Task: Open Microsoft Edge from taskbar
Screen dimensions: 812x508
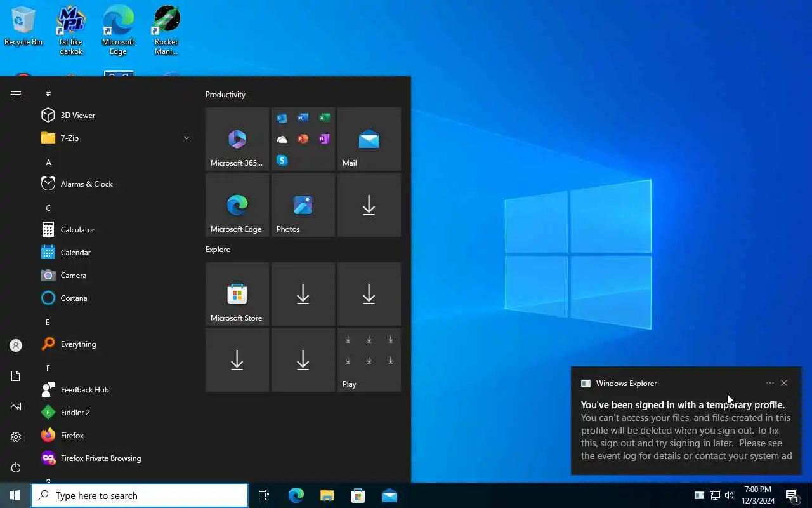Action: [296, 495]
